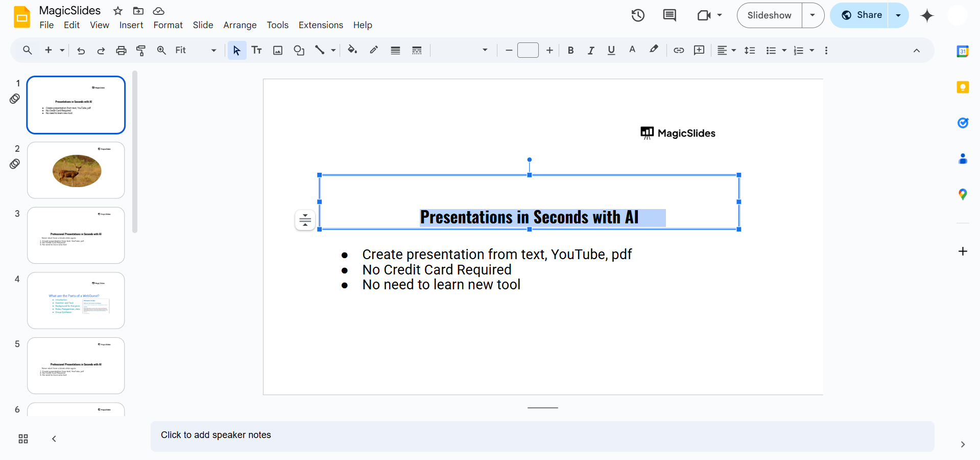This screenshot has height=460, width=980.
Task: Insert a shape
Action: click(299, 50)
